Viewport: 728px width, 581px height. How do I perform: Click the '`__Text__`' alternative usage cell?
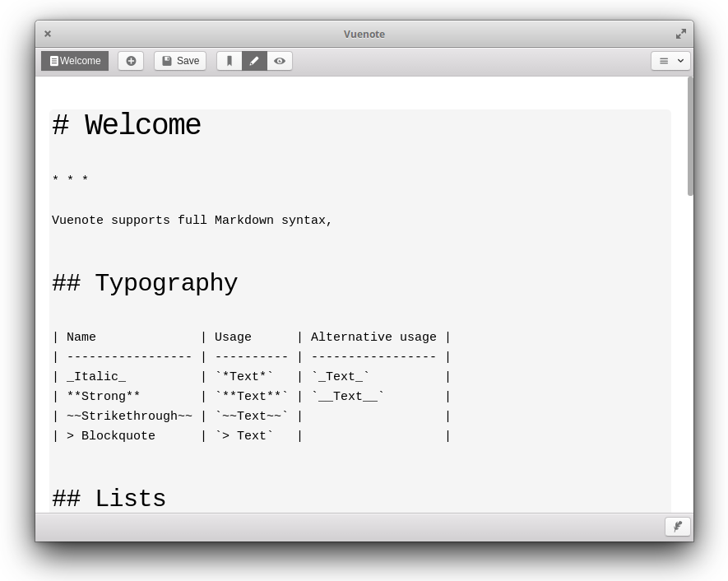tap(348, 396)
